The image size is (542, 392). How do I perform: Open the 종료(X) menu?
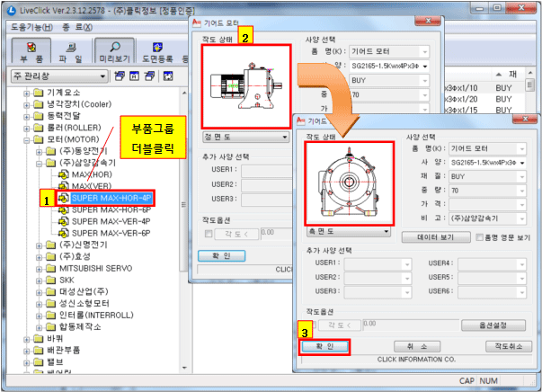tap(77, 27)
